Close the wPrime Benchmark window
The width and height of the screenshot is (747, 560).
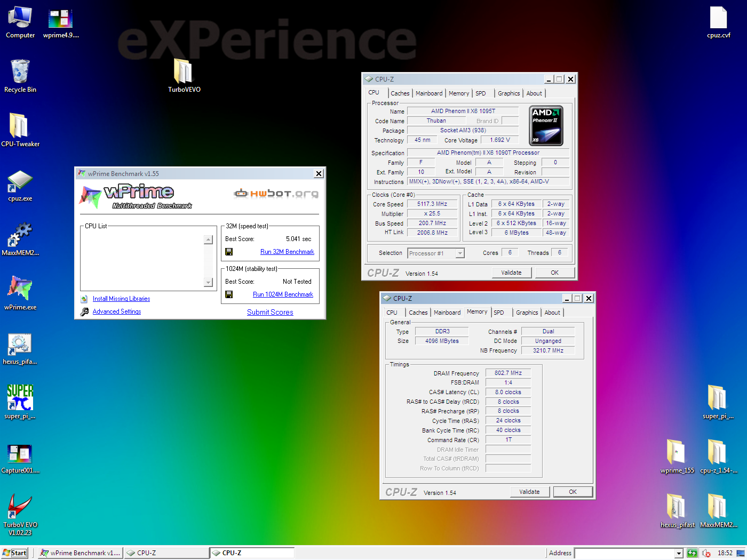click(319, 174)
